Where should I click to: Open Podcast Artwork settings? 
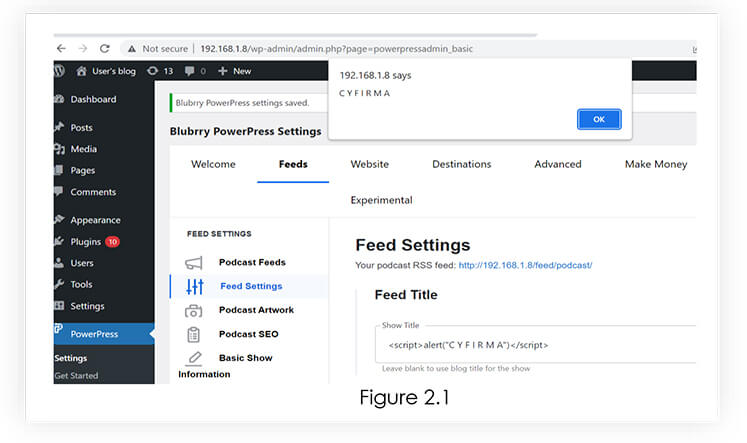(x=256, y=310)
